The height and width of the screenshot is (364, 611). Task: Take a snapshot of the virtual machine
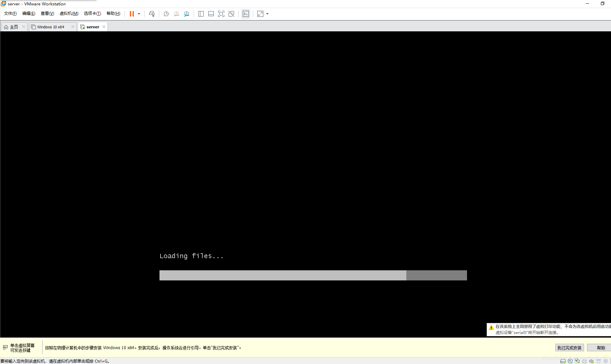pos(166,14)
